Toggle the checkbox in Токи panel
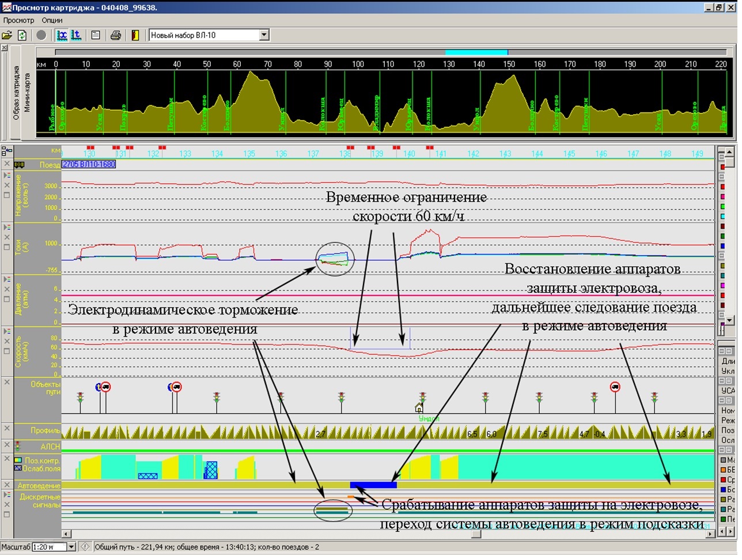The height and width of the screenshot is (560, 742). click(x=7, y=247)
